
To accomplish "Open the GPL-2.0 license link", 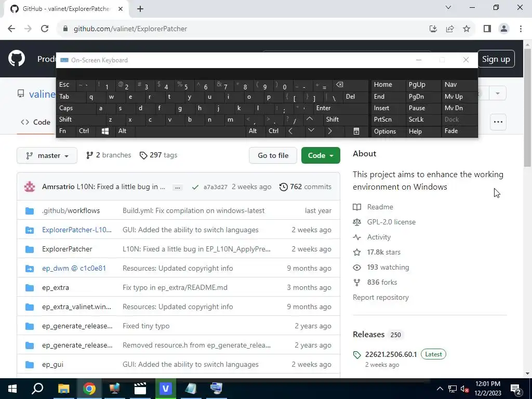I will (391, 222).
